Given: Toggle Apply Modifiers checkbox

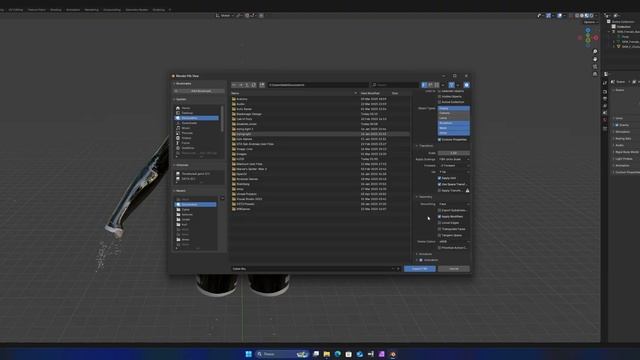Looking at the screenshot, I should pos(440,216).
